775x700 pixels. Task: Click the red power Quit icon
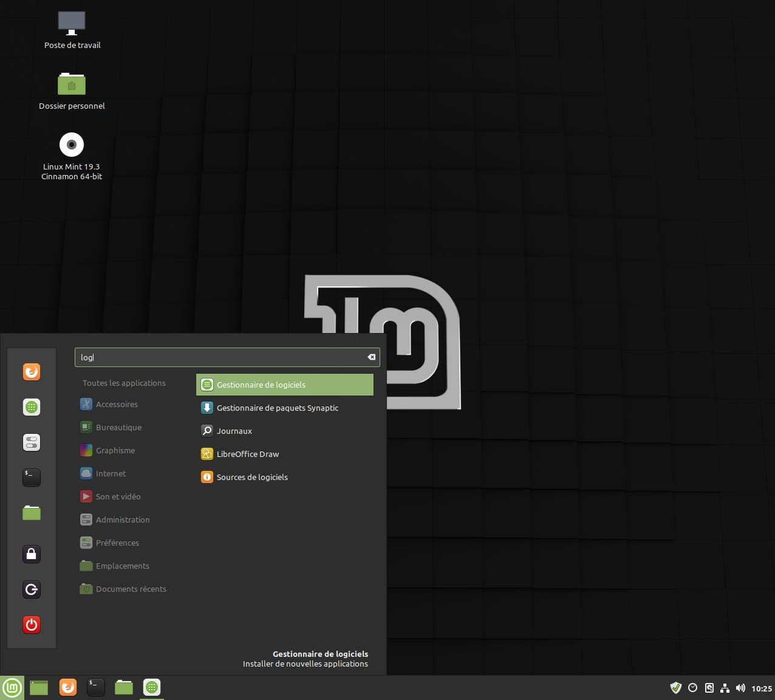pos(32,624)
